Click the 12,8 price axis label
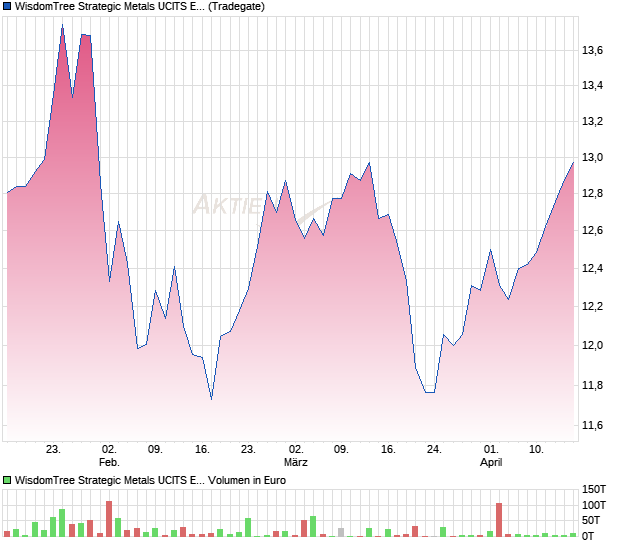Viewport: 620px width, 546px height. 592,193
